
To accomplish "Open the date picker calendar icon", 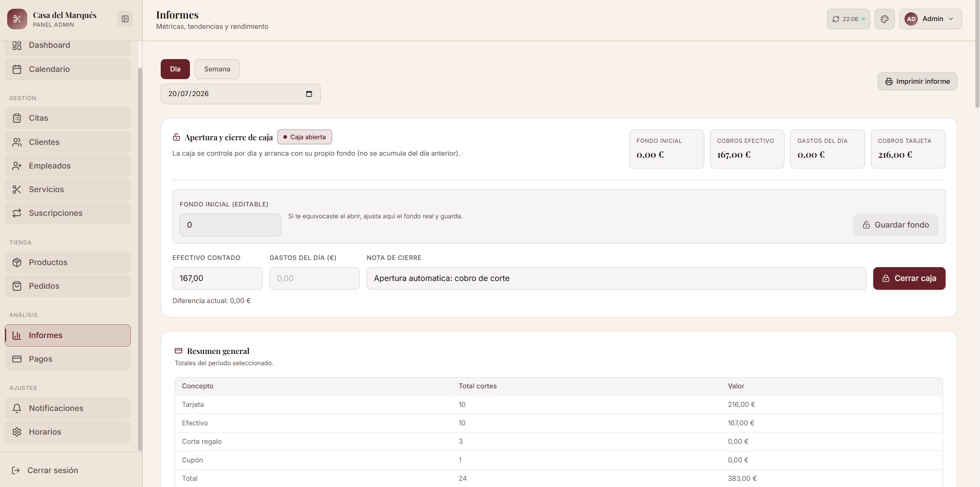I will (309, 94).
